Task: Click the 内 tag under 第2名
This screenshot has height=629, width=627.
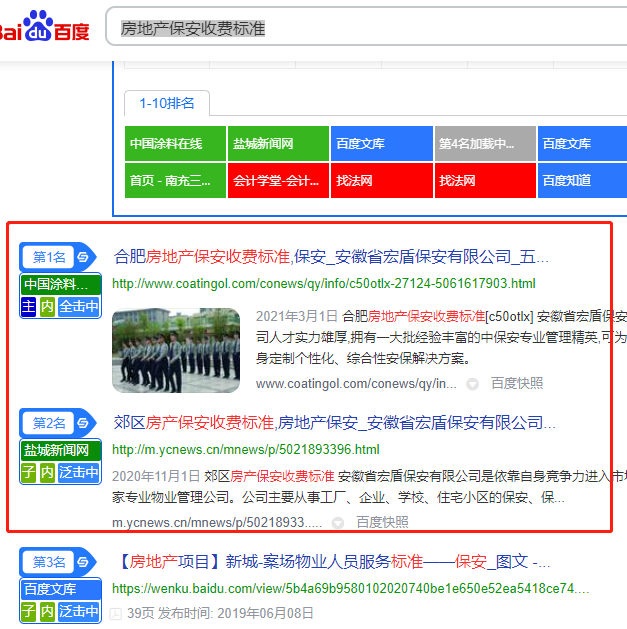Action: tap(47, 473)
